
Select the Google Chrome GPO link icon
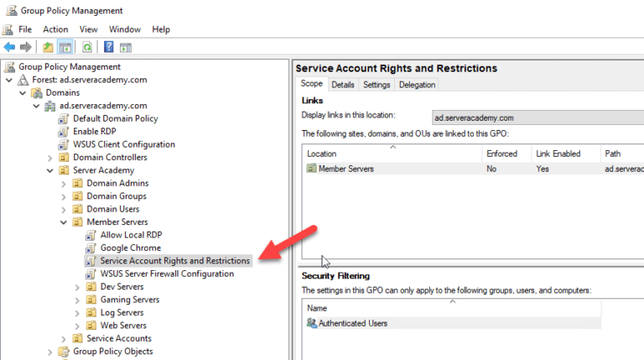91,248
